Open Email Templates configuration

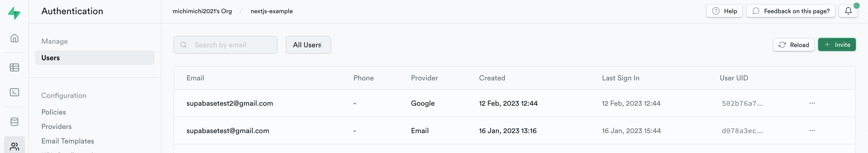point(67,141)
